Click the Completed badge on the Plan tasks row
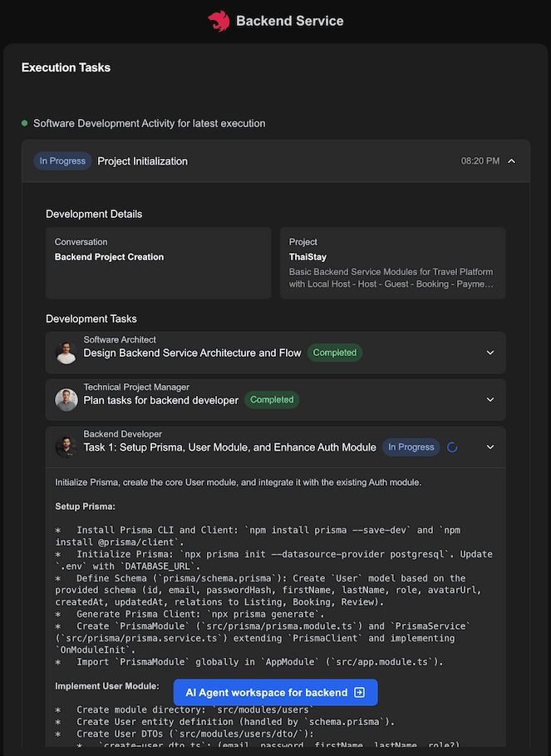The image size is (551, 756). coord(272,400)
